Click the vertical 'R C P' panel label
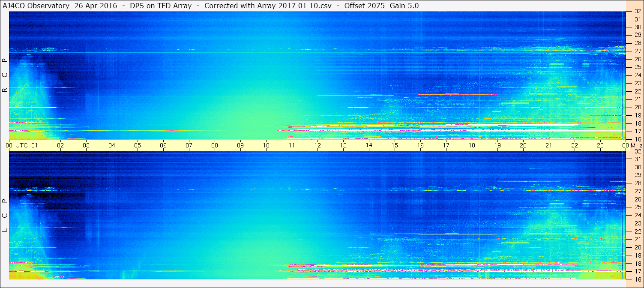The image size is (644, 288). click(x=5, y=75)
